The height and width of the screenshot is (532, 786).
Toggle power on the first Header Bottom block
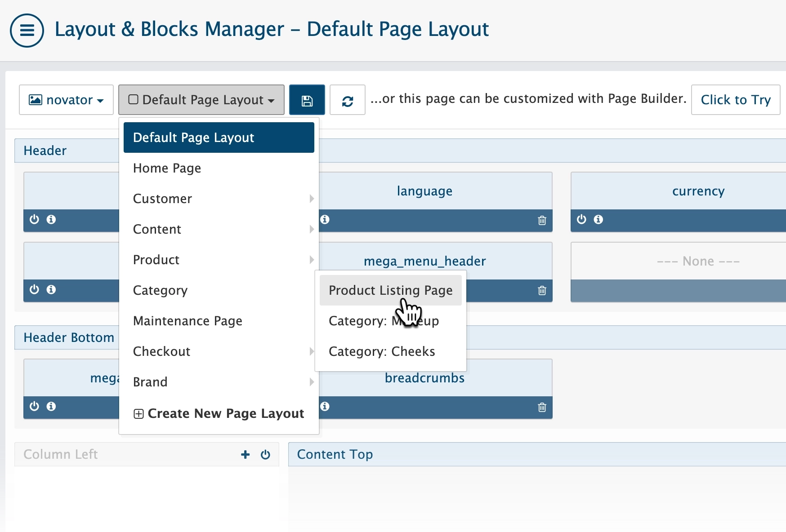point(34,406)
